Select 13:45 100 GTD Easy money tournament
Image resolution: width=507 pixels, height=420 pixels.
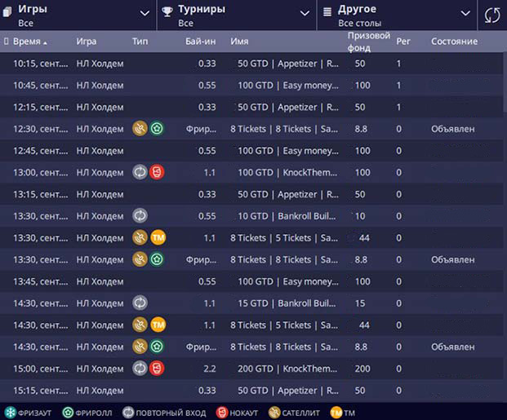click(x=251, y=281)
